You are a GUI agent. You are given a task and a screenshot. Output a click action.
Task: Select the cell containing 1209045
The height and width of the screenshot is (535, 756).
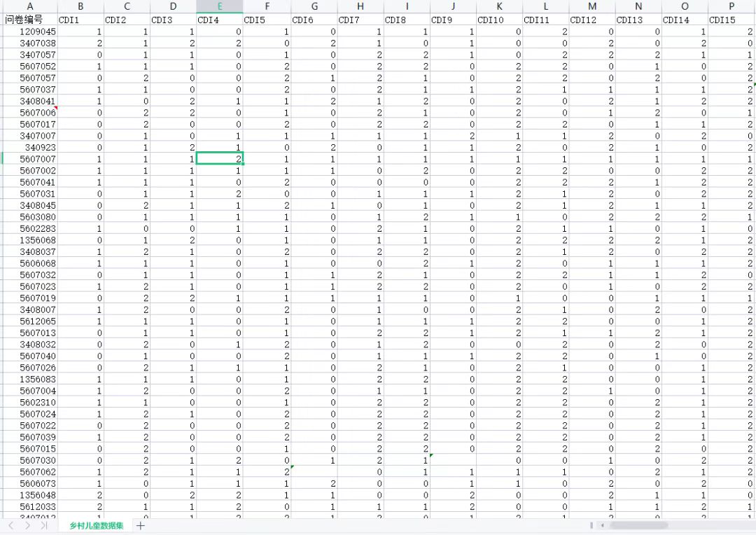coord(30,32)
